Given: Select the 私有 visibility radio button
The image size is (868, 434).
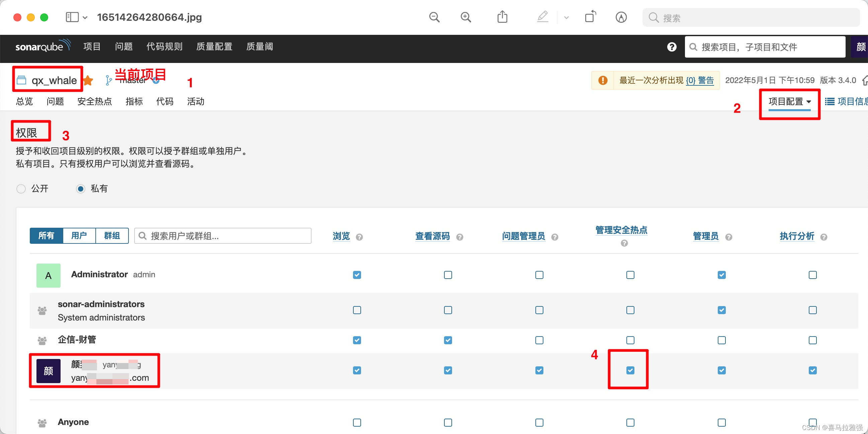Looking at the screenshot, I should 80,189.
